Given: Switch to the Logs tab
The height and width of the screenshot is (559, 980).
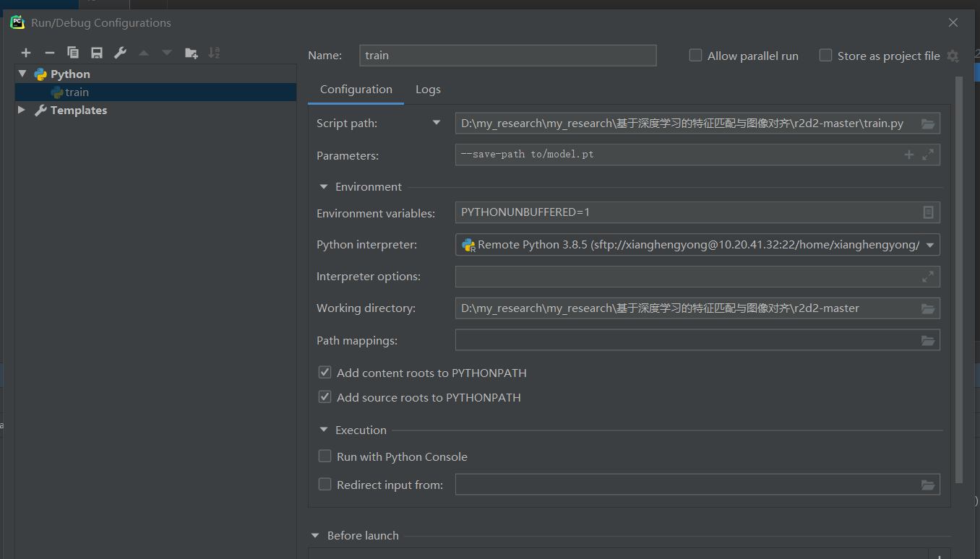Looking at the screenshot, I should tap(428, 90).
